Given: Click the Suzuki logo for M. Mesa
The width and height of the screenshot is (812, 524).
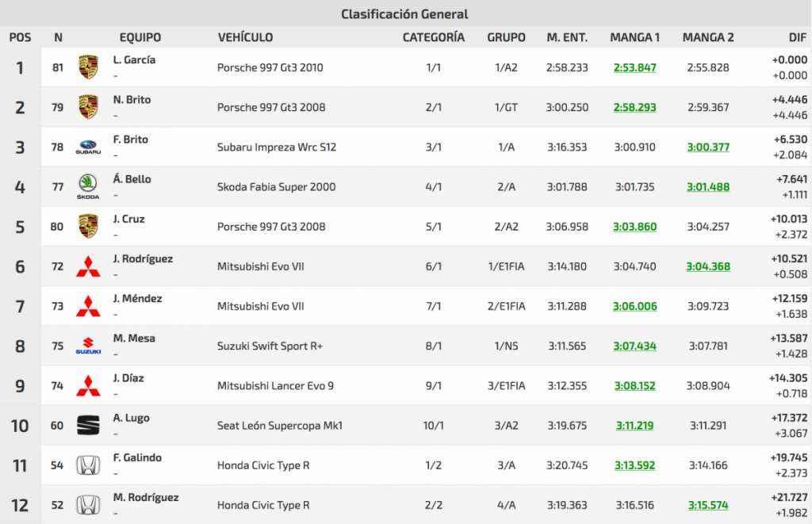Looking at the screenshot, I should coord(88,346).
